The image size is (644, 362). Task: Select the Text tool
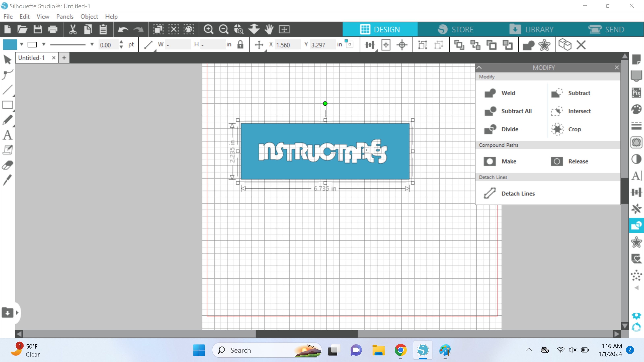pyautogui.click(x=7, y=135)
